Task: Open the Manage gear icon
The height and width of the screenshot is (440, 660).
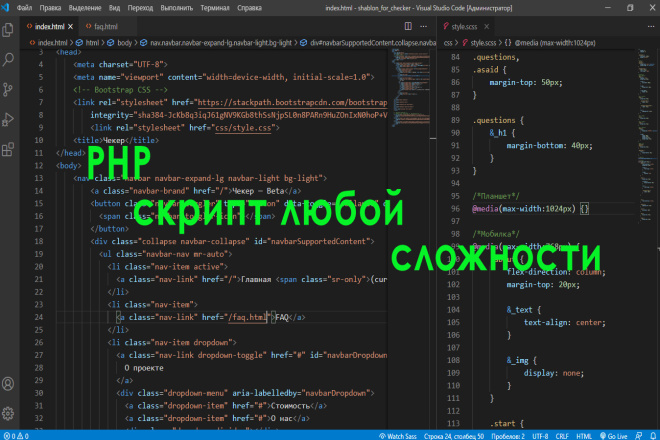Action: click(x=8, y=413)
